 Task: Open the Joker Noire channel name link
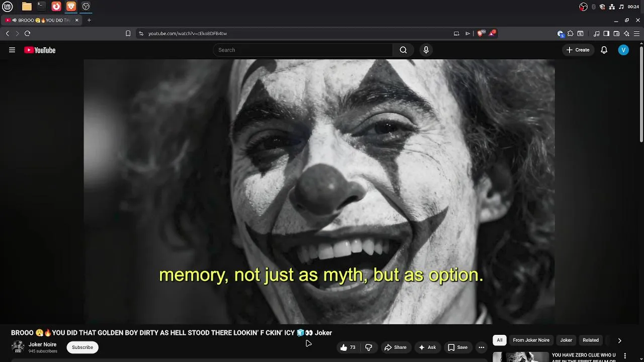[42, 344]
